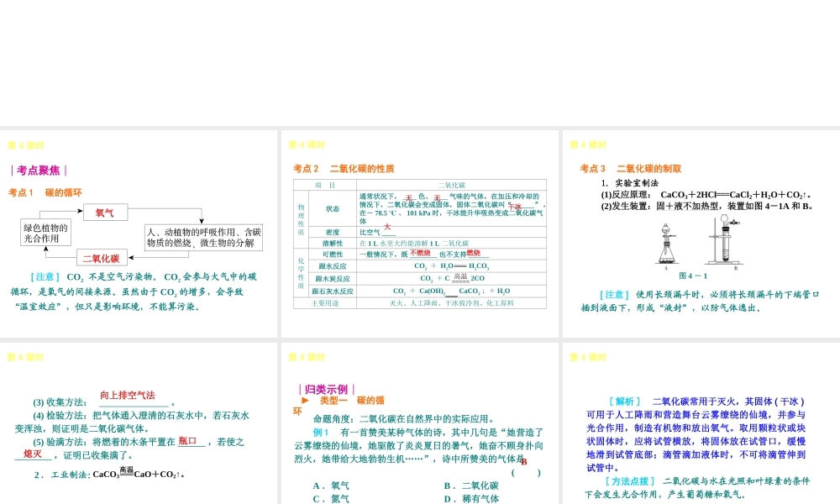Click the 二氧化碳 box in the cycle diagram
This screenshot has width=840, height=504.
(102, 258)
